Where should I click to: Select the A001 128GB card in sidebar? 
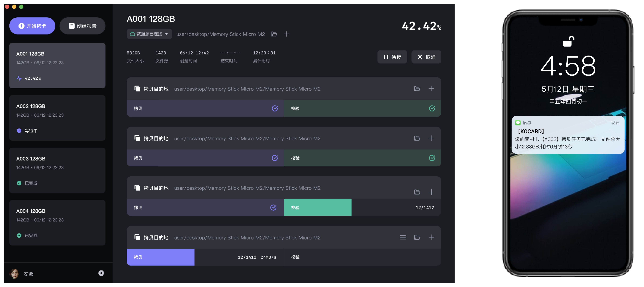(x=57, y=66)
